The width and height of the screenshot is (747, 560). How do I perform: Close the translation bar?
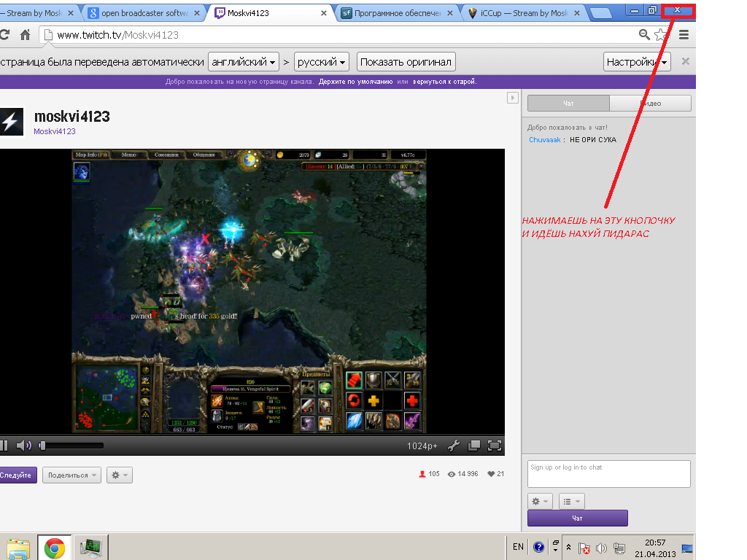pyautogui.click(x=685, y=61)
